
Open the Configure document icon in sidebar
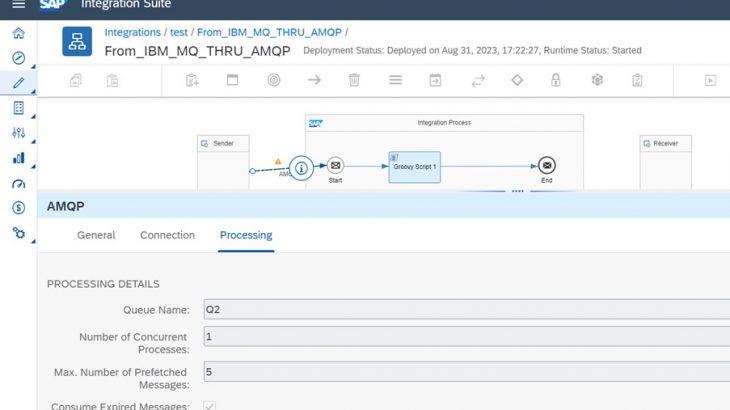(x=19, y=108)
